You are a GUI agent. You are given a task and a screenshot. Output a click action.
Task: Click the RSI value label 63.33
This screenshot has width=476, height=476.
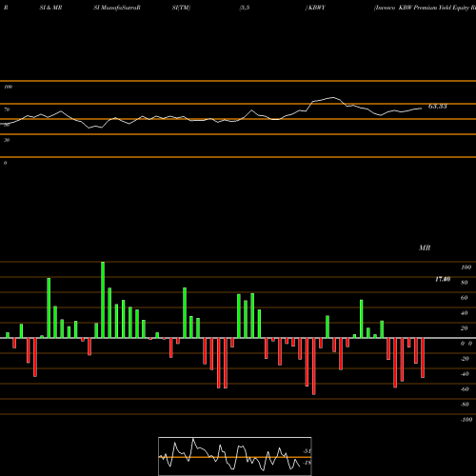tap(438, 107)
